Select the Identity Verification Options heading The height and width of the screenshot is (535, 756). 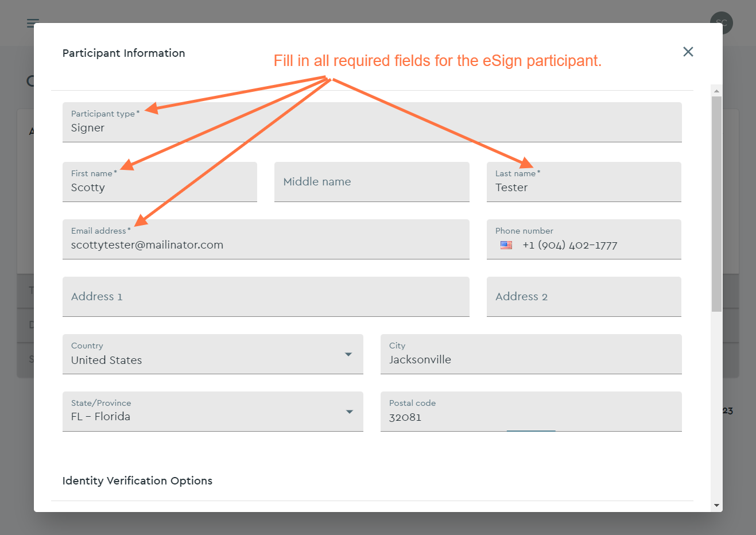[137, 481]
